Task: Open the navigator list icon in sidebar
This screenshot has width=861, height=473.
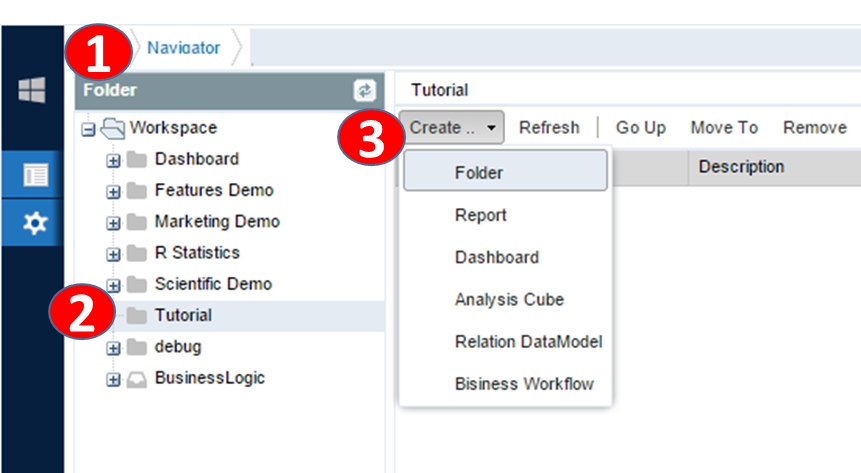Action: pos(35,175)
